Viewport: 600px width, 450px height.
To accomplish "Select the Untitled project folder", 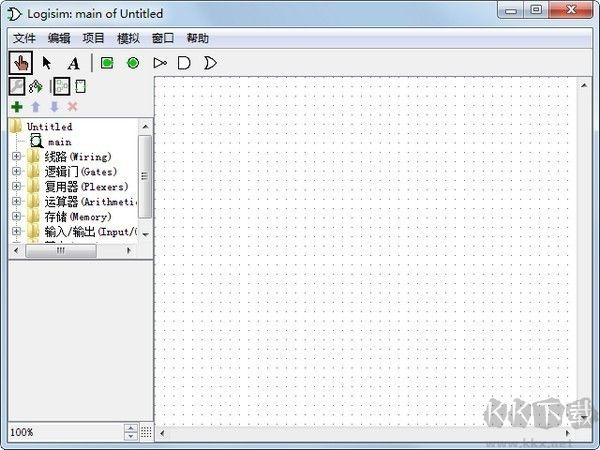I will tap(49, 127).
